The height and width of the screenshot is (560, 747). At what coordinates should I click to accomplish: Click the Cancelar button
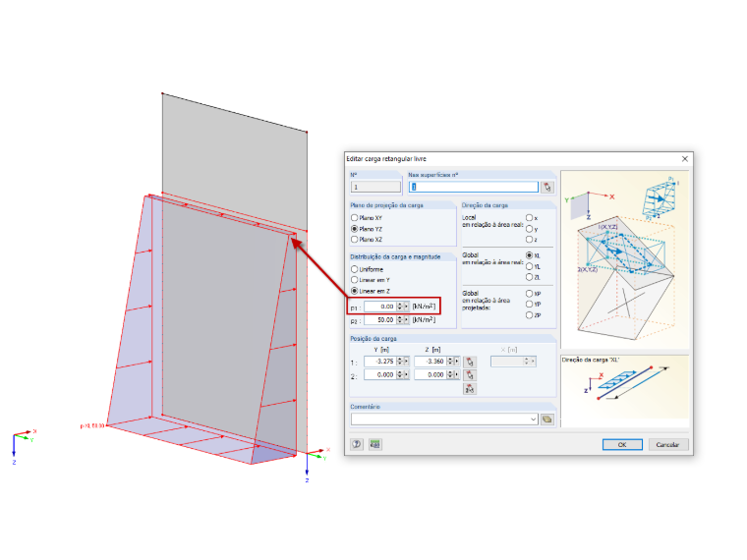click(x=667, y=445)
